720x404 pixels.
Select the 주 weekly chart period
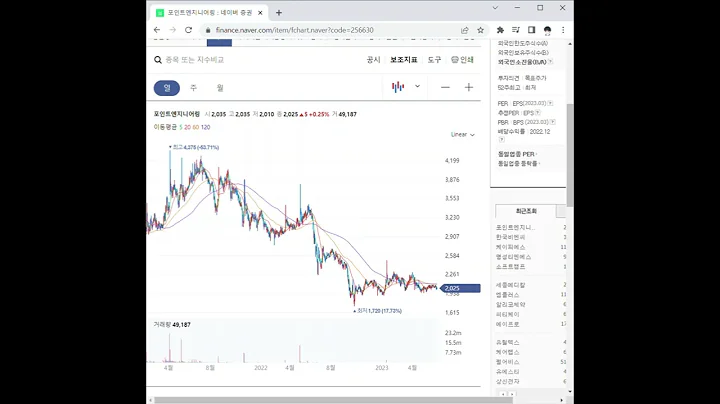tap(193, 88)
